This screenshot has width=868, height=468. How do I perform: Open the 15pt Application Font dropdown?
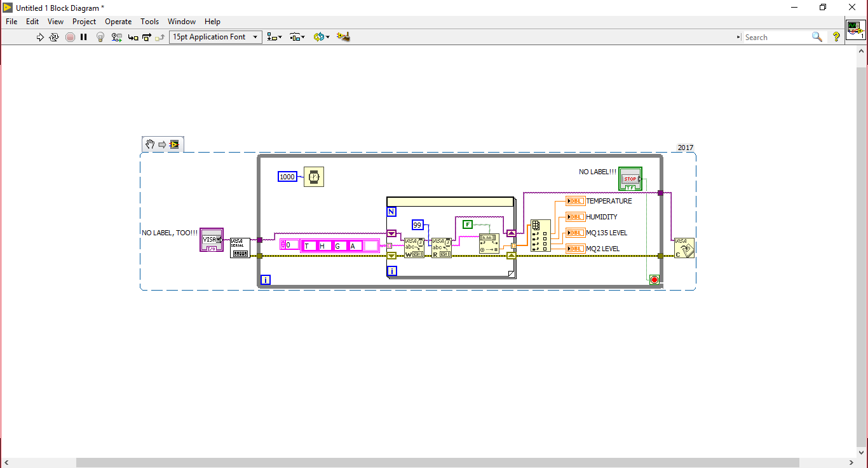coord(215,37)
